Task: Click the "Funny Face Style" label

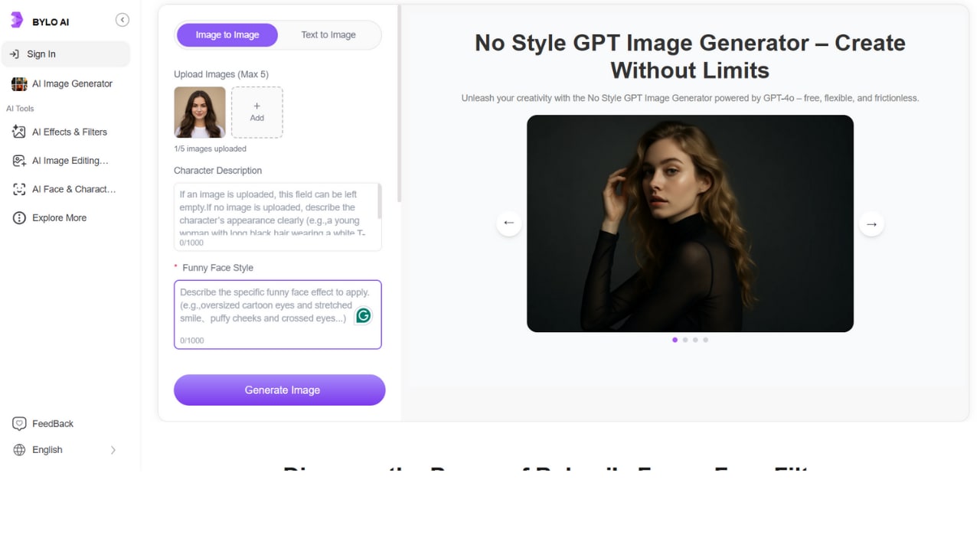Action: click(x=217, y=268)
